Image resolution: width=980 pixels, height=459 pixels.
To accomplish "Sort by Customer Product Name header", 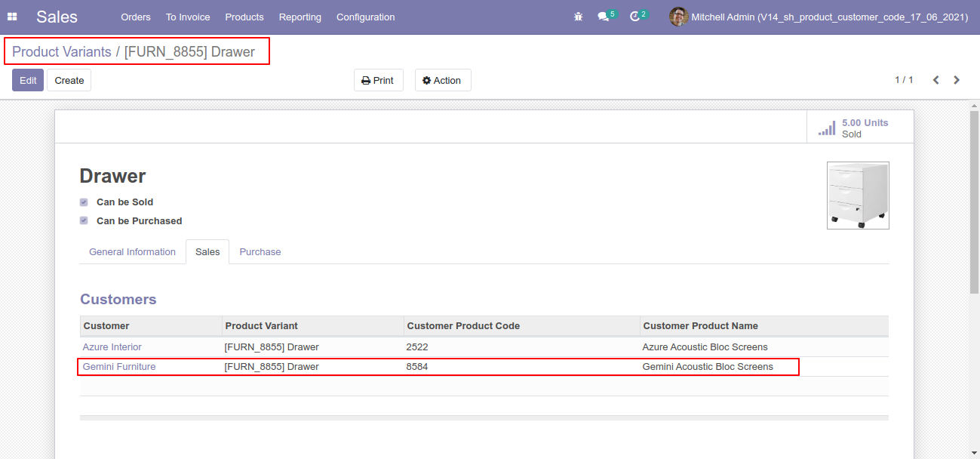I will 764,326.
